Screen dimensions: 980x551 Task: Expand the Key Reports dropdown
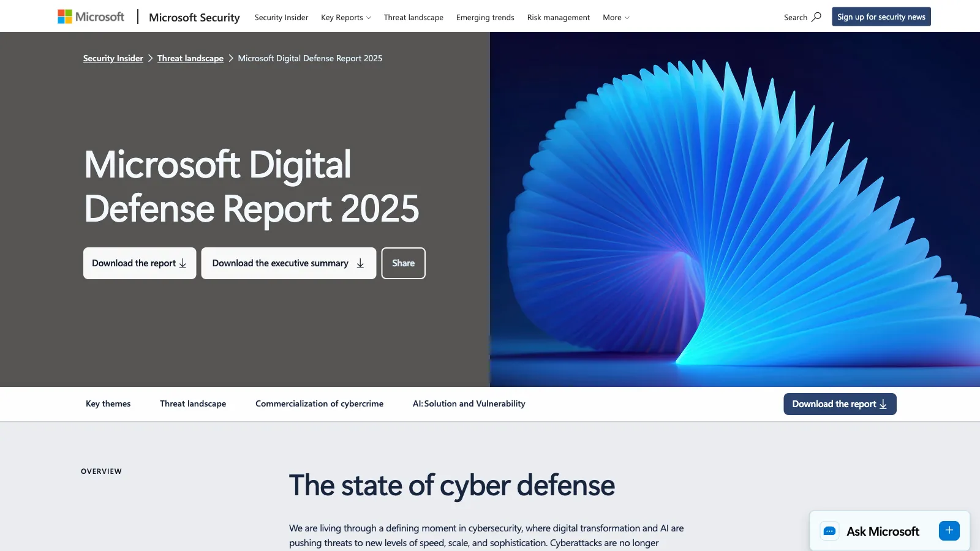click(346, 17)
